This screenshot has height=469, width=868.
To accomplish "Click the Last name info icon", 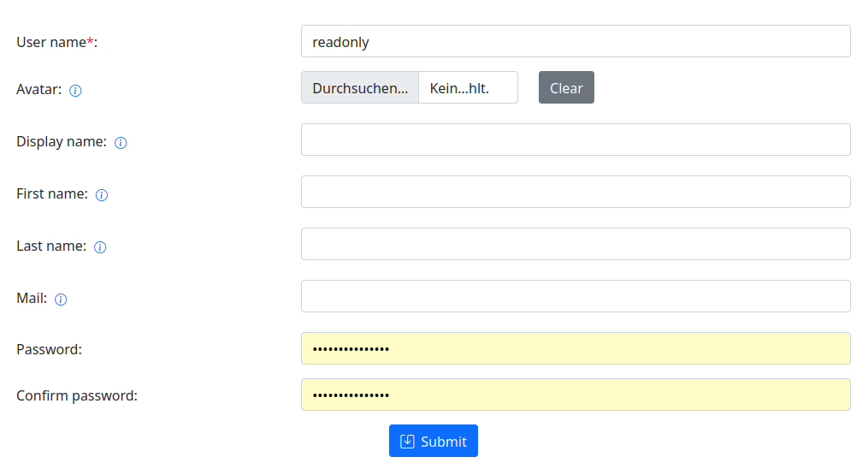I will click(x=100, y=247).
